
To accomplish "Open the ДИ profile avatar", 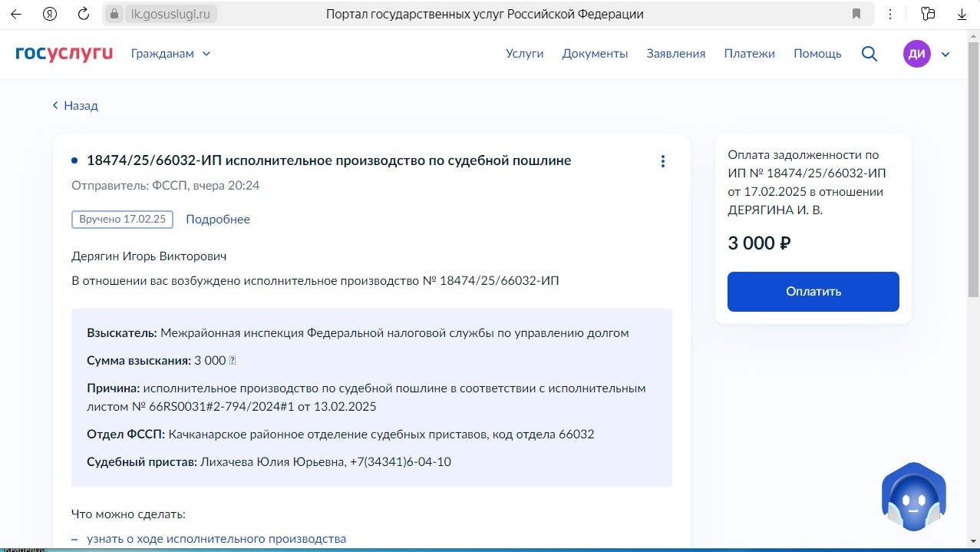I will coord(916,54).
